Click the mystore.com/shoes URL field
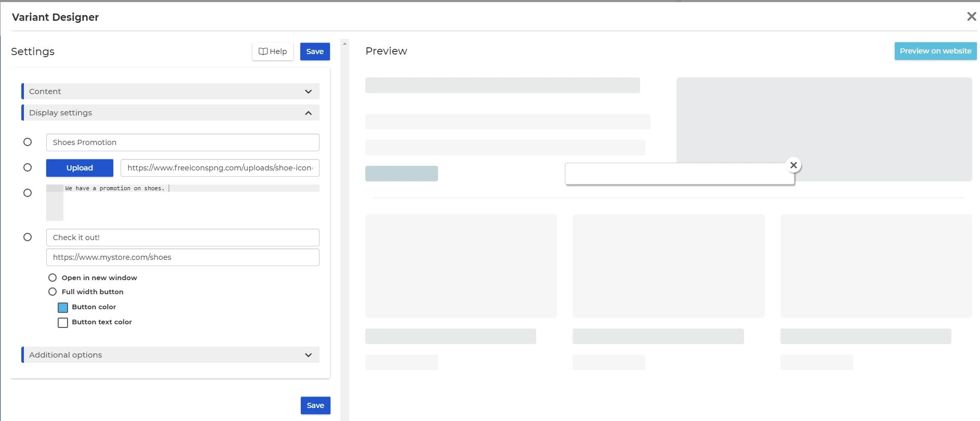This screenshot has width=980, height=421. 183,257
